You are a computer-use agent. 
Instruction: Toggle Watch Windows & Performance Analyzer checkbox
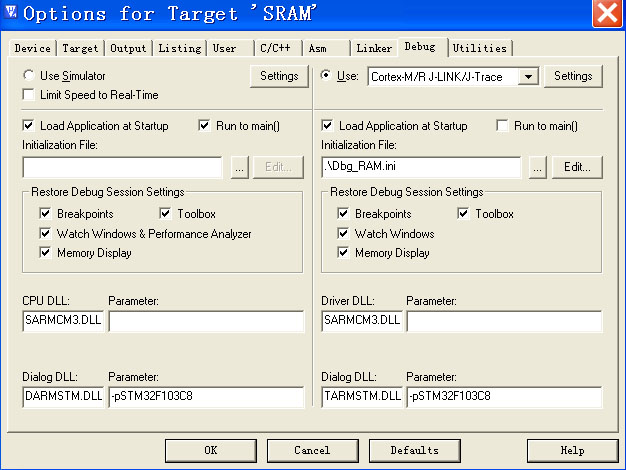click(x=45, y=234)
